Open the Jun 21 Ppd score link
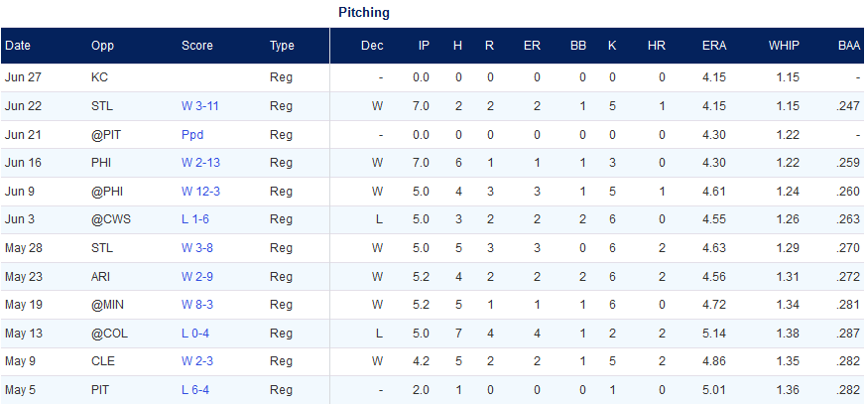 [x=192, y=135]
